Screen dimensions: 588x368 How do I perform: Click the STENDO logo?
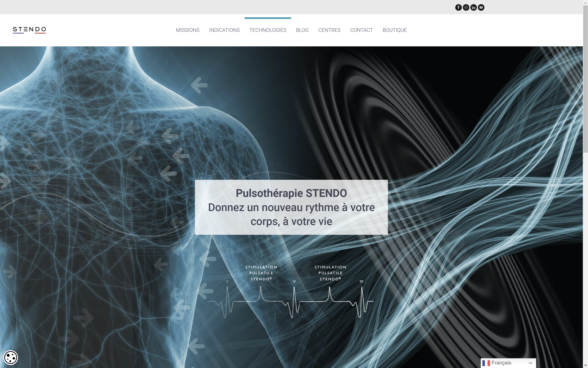tap(29, 30)
